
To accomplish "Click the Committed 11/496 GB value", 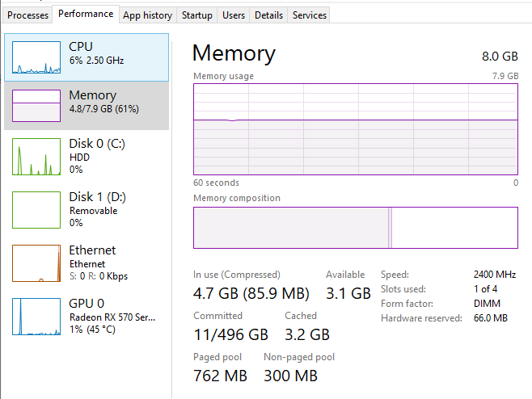I will point(230,334).
